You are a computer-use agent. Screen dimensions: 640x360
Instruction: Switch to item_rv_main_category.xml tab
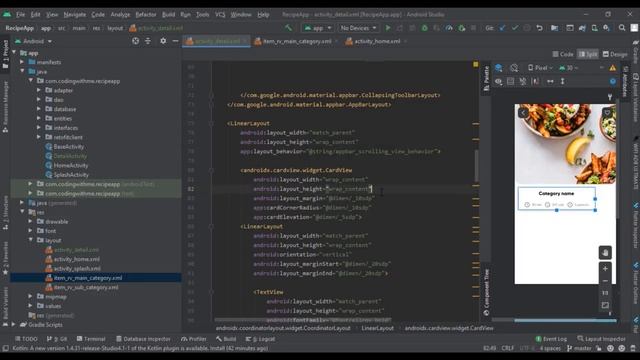click(297, 41)
